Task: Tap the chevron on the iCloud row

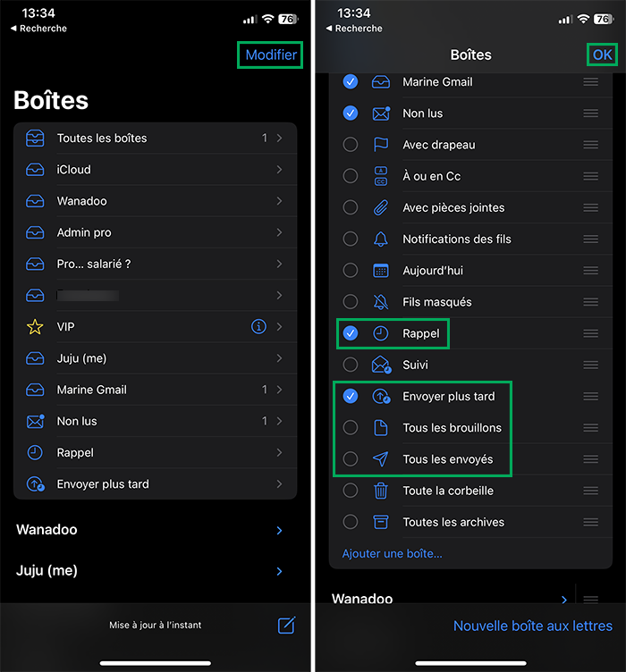Action: click(x=280, y=170)
